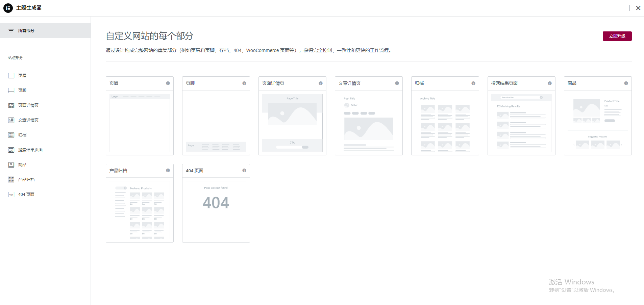The height and width of the screenshot is (305, 644).
Task: Open the info tooltip on the 商品 card
Action: [x=626, y=83]
